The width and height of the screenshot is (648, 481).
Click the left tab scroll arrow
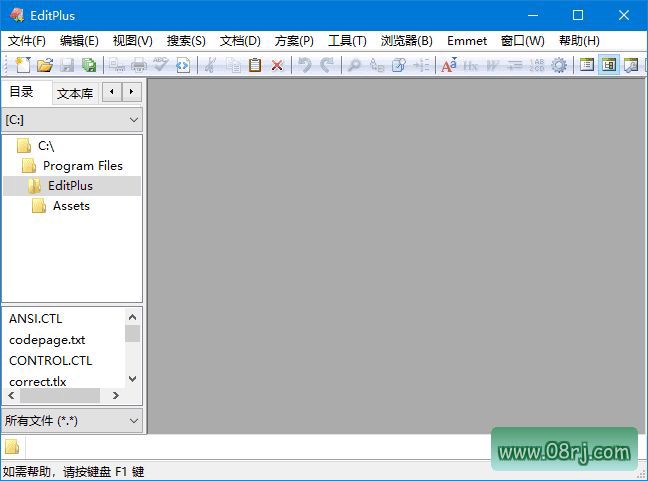coord(112,92)
